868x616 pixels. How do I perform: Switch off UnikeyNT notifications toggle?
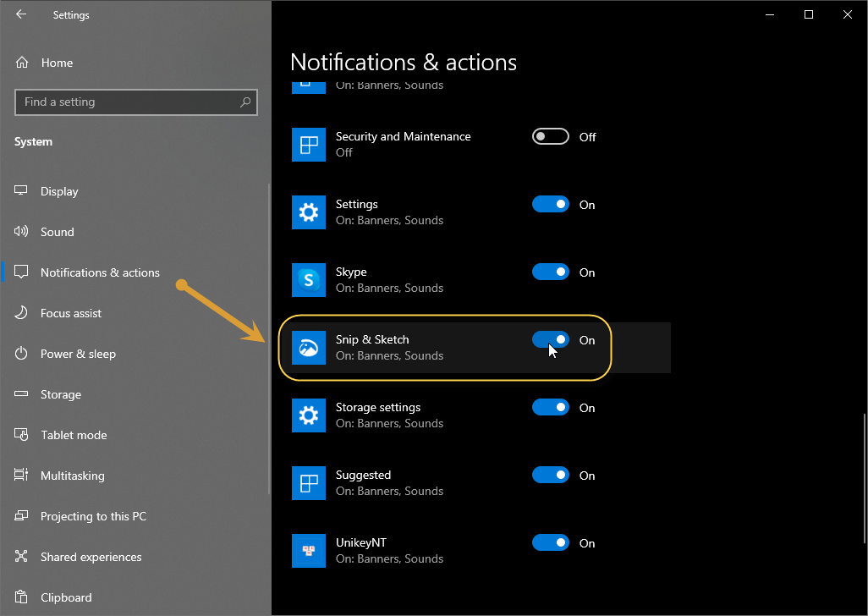(x=550, y=542)
